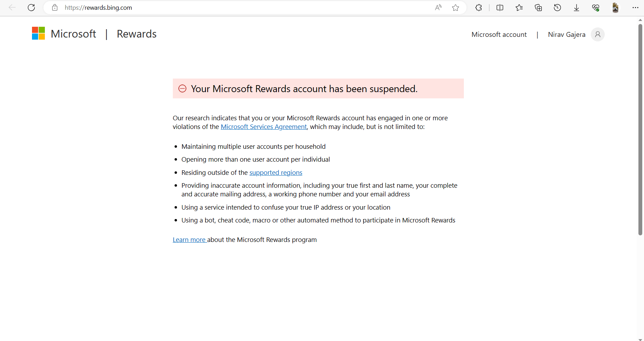Add page to favorites star icon
Image resolution: width=644 pixels, height=341 pixels.
tap(456, 8)
